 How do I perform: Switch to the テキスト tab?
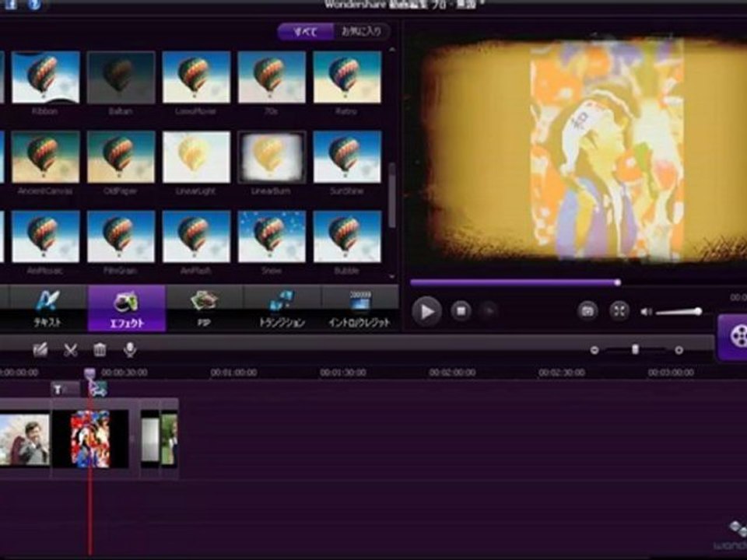click(47, 308)
